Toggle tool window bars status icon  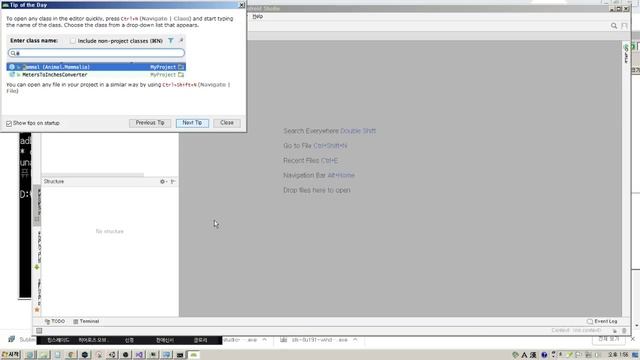tap(39, 331)
